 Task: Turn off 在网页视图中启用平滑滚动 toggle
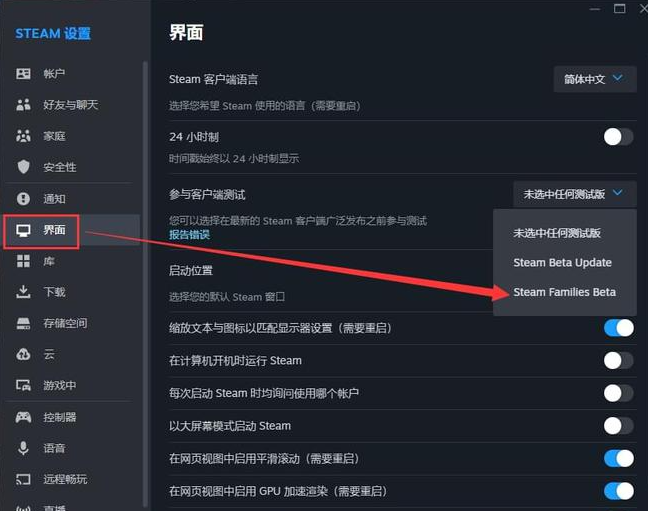[618, 458]
